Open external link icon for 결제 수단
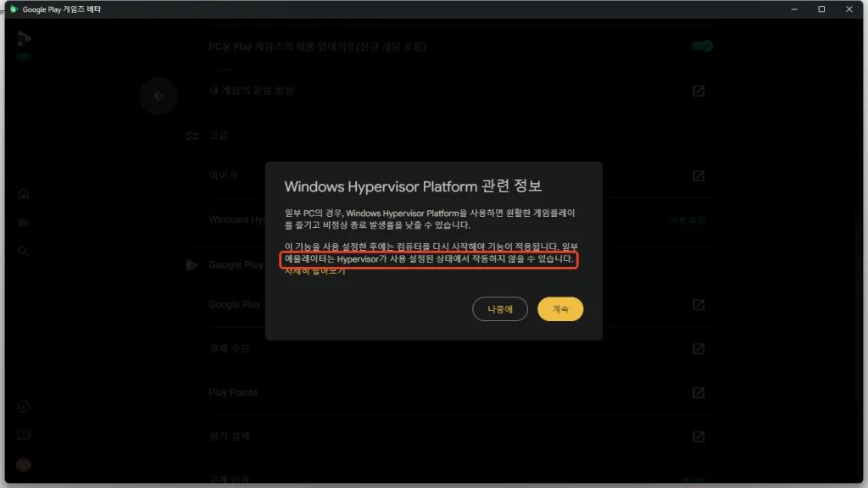Viewport: 868px width, 488px height. [698, 348]
